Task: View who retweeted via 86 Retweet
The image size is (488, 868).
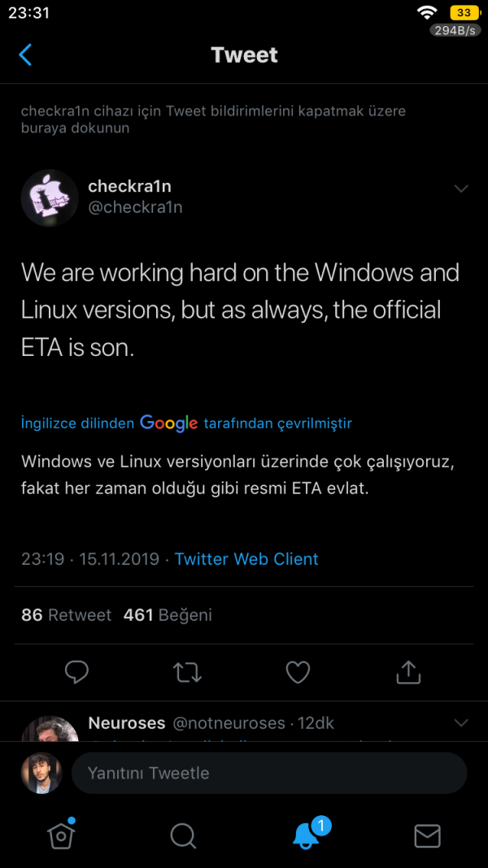Action: click(x=66, y=615)
